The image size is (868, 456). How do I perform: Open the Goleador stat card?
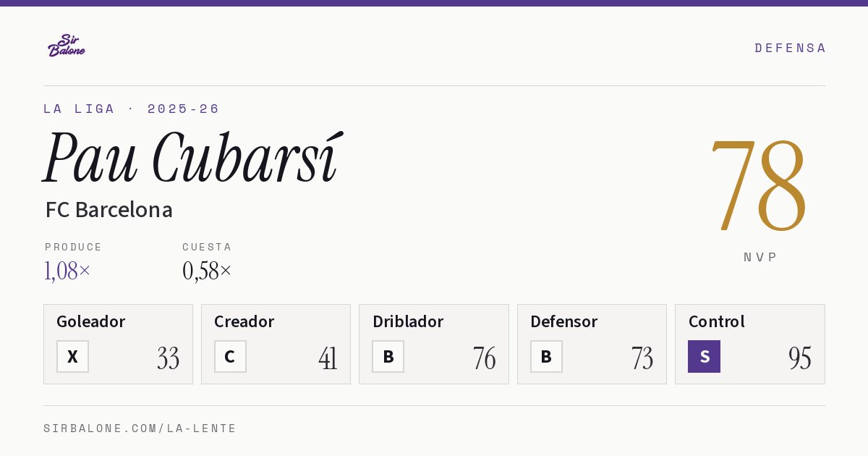(118, 344)
